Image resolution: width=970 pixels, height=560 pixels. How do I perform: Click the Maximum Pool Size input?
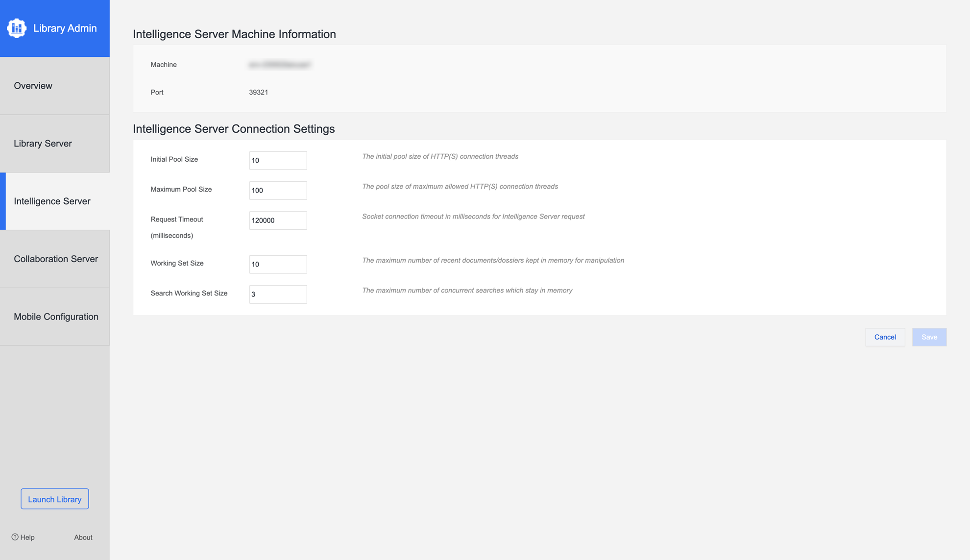tap(278, 191)
